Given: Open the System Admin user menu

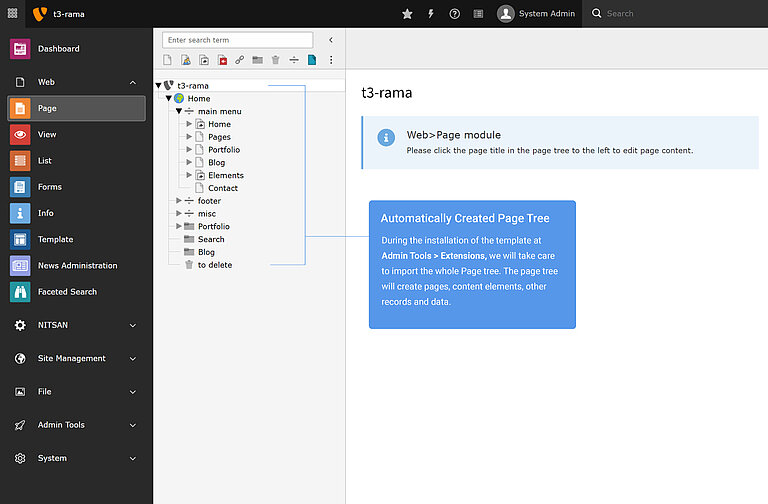Looking at the screenshot, I should click(536, 14).
